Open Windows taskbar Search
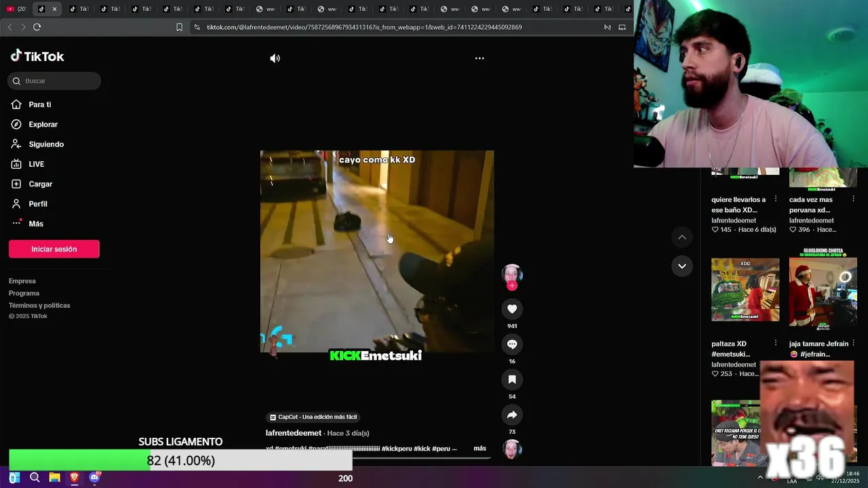Image resolution: width=868 pixels, height=488 pixels. point(35,478)
